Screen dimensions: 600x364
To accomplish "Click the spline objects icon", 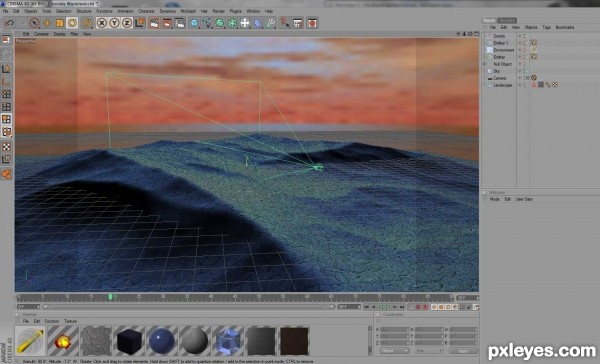I will click(x=207, y=23).
